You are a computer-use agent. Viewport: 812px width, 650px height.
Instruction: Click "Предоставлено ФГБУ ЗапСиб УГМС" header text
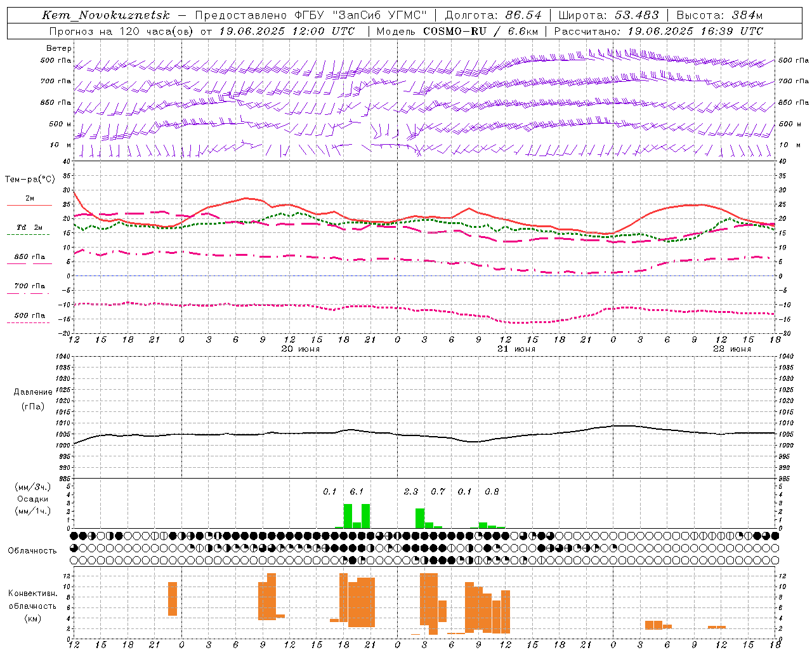311,15
